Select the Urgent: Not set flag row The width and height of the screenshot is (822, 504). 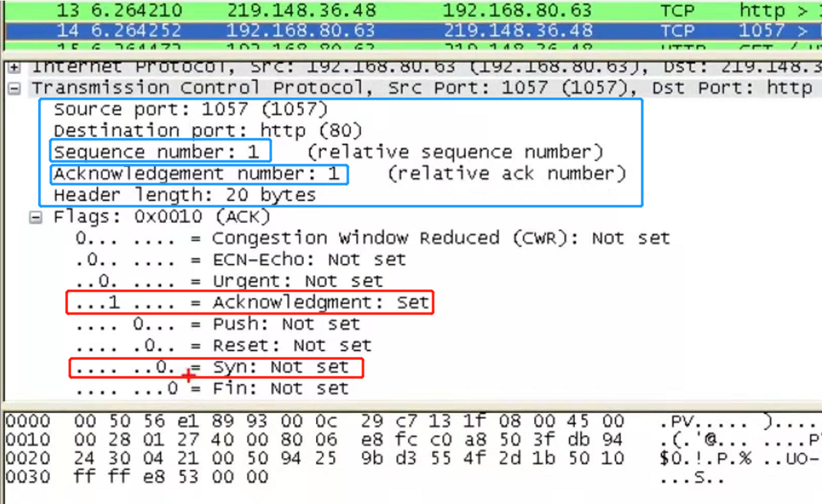click(x=229, y=280)
